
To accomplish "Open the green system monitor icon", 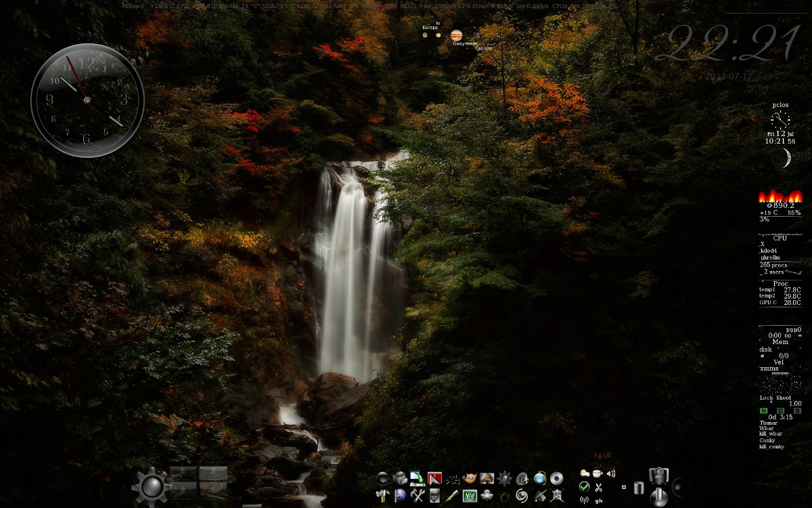I will pos(470,496).
